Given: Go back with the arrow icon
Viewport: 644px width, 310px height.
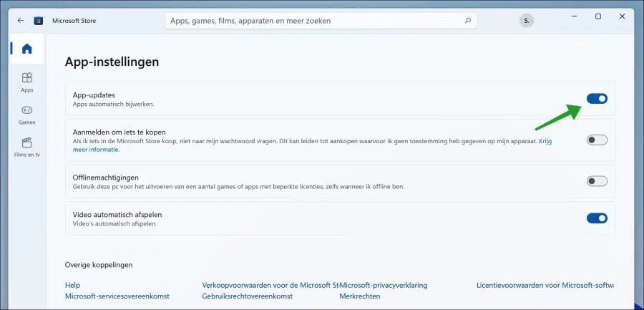Looking at the screenshot, I should click(x=21, y=21).
